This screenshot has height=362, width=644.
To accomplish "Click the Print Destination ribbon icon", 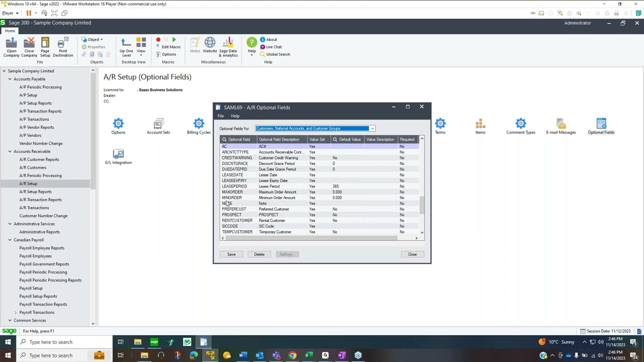I will [63, 47].
